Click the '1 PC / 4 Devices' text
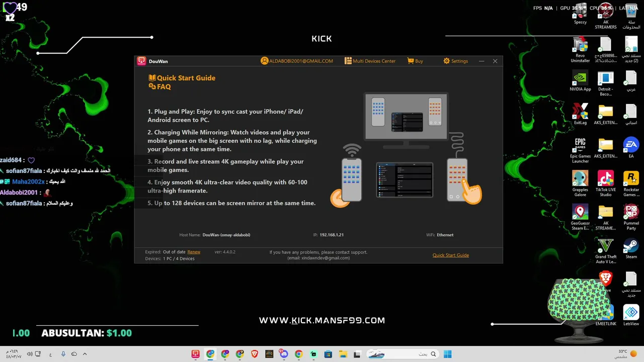Image resolution: width=644 pixels, height=362 pixels. tap(179, 258)
